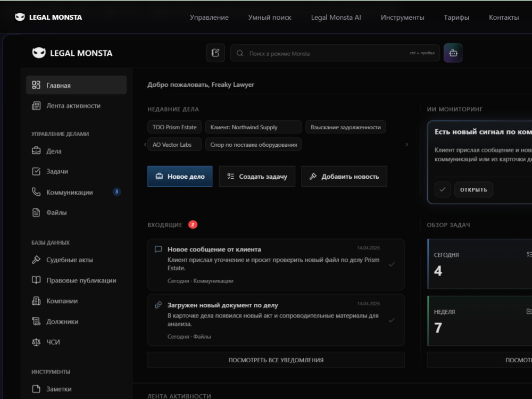Click ПОСМОТРЕТЬ ВСЕ УВЕДОМЛЕНИЯ button
This screenshot has height=399, width=532.
[276, 360]
